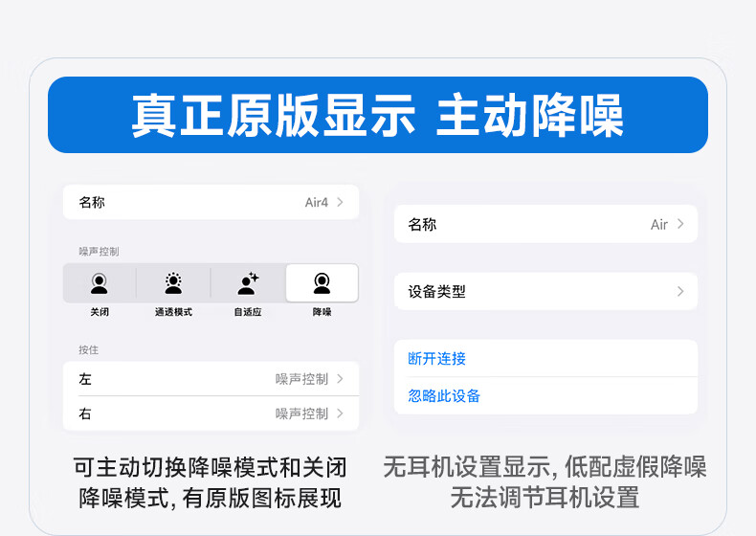Click the 通透模式 label
Viewport: 756px width, 536px height.
[x=173, y=312]
